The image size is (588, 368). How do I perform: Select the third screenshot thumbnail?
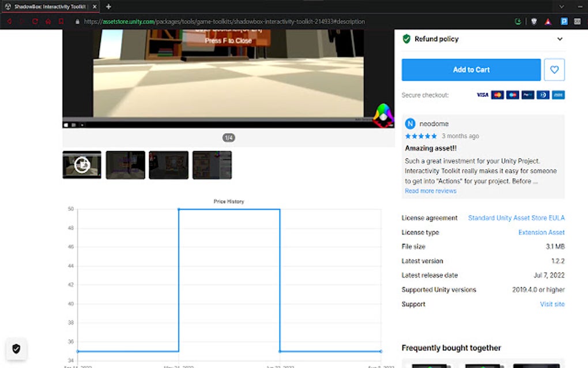(169, 165)
